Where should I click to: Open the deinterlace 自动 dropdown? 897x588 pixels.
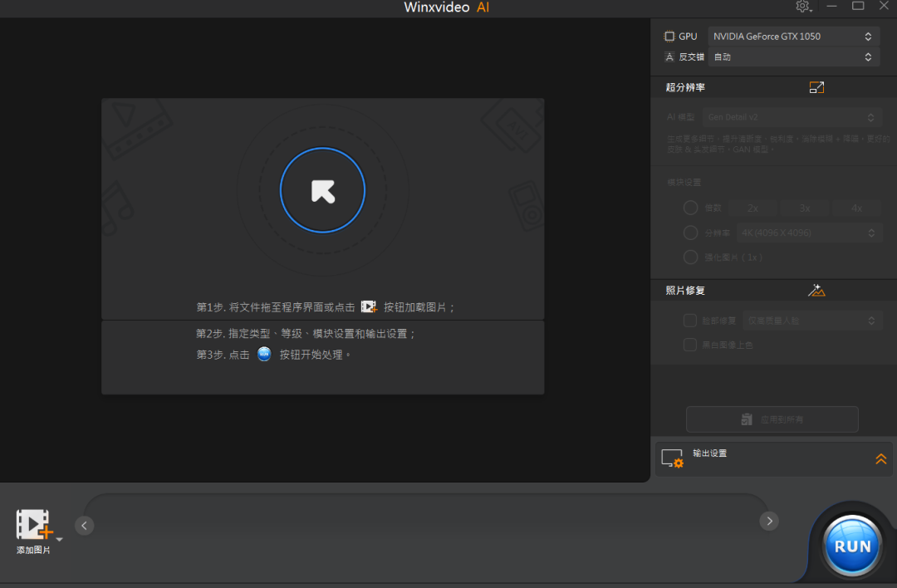pyautogui.click(x=792, y=56)
